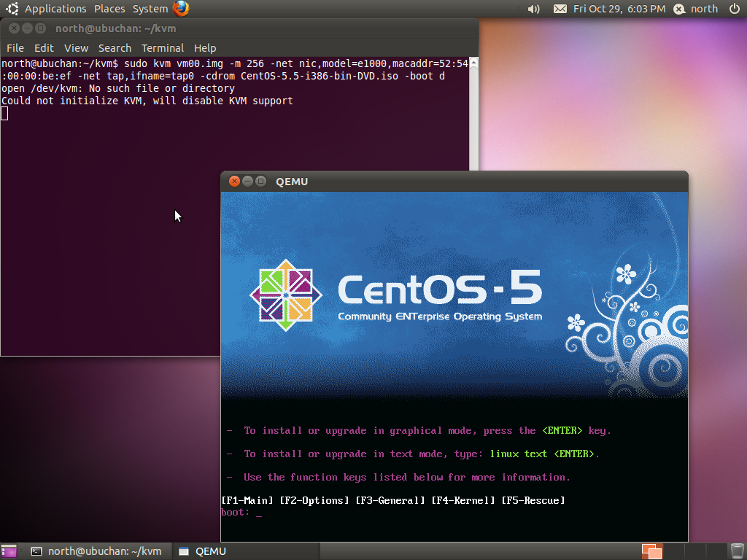
Task: Open the terminal's File menu
Action: (15, 48)
